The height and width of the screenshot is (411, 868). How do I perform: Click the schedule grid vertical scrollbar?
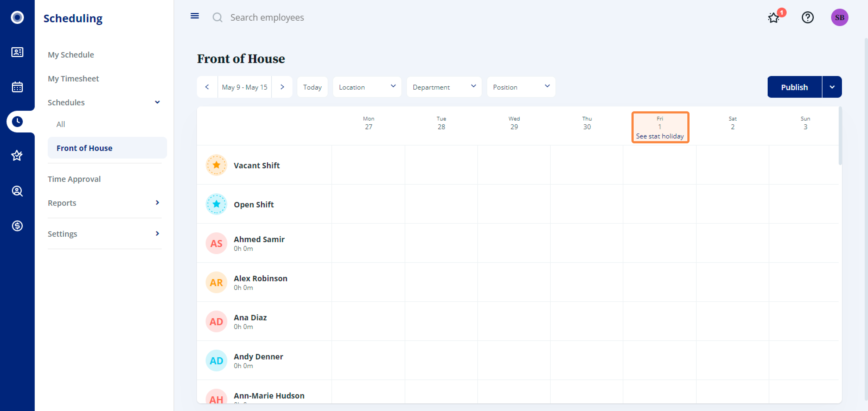pyautogui.click(x=840, y=136)
